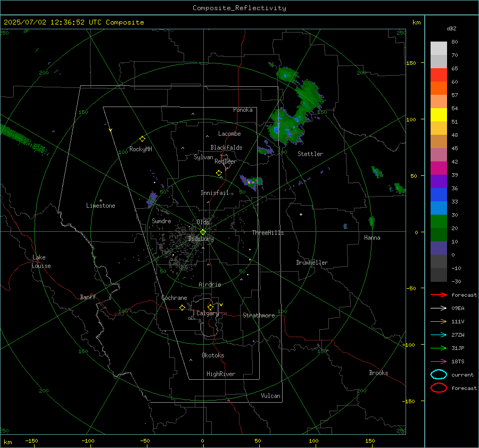
Task: Click the ThreeHills label
Action: point(268,233)
